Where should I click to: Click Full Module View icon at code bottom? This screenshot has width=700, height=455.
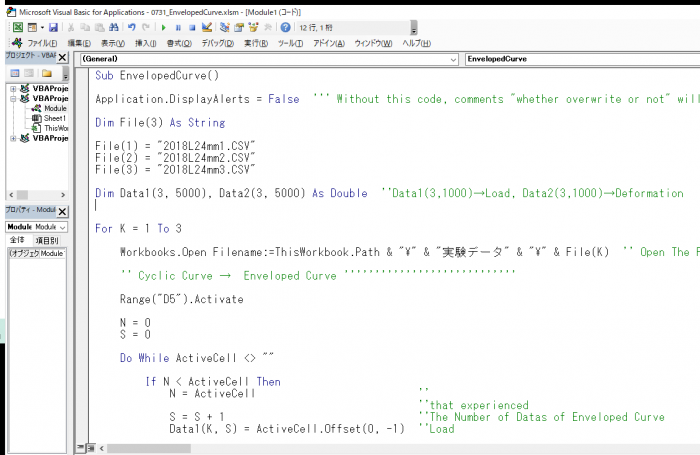click(91, 447)
